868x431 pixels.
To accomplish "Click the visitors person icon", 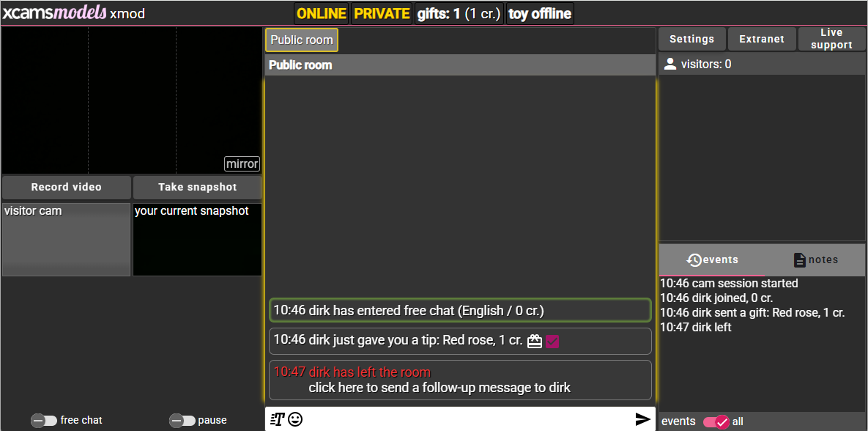I will [669, 64].
